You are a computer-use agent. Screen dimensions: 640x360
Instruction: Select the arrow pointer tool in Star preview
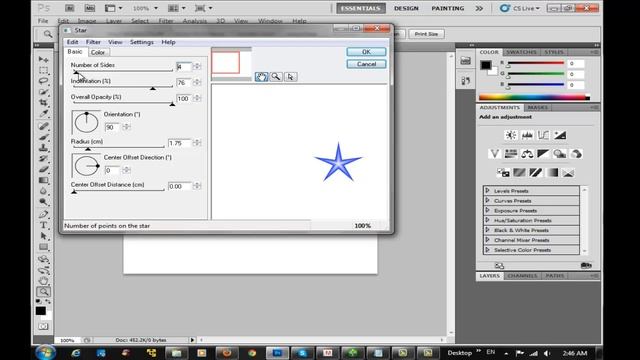290,77
